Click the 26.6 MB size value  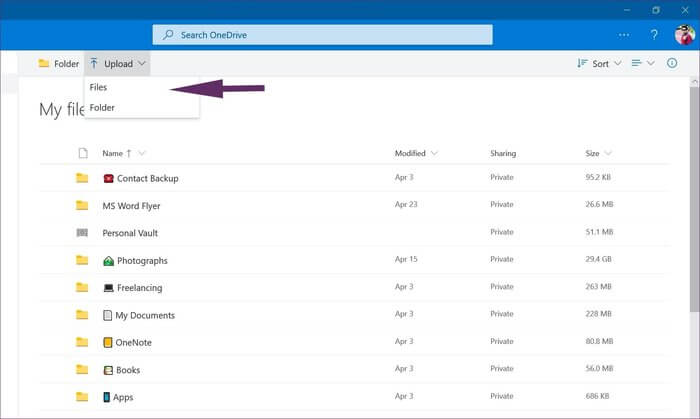(599, 204)
